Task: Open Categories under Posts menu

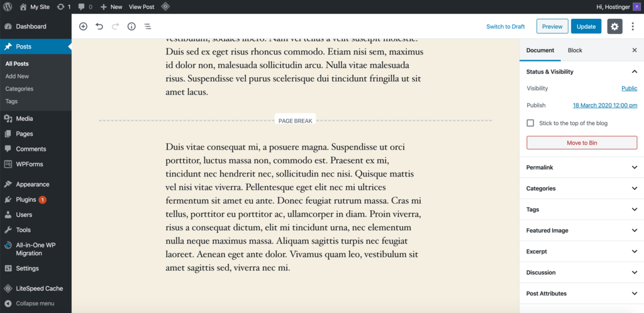Action: (19, 89)
